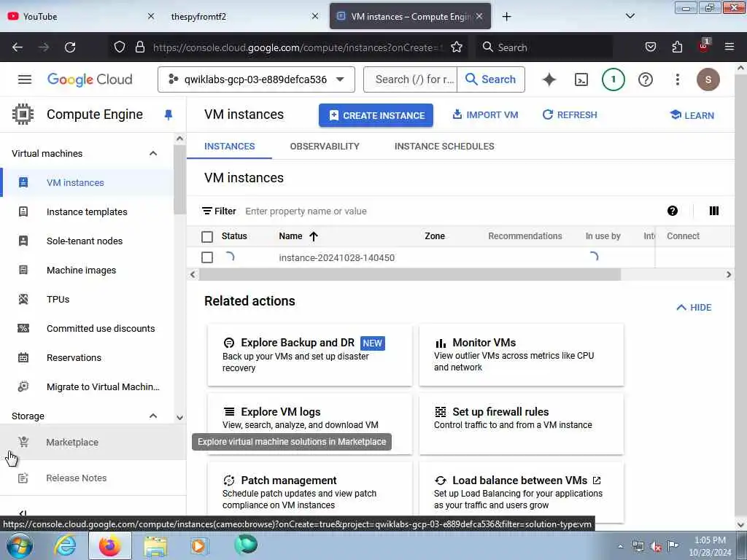Open the account avatar S
The image size is (747, 560).
[x=708, y=79]
